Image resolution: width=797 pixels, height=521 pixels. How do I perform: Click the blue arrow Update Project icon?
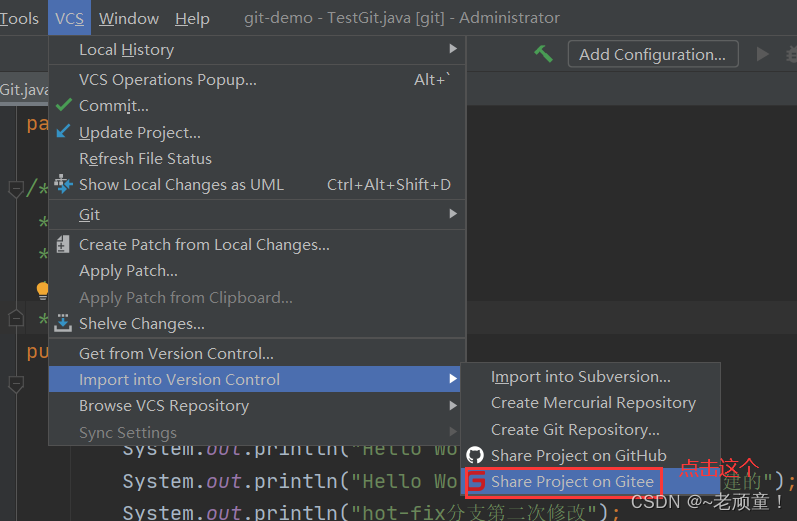pyautogui.click(x=63, y=132)
